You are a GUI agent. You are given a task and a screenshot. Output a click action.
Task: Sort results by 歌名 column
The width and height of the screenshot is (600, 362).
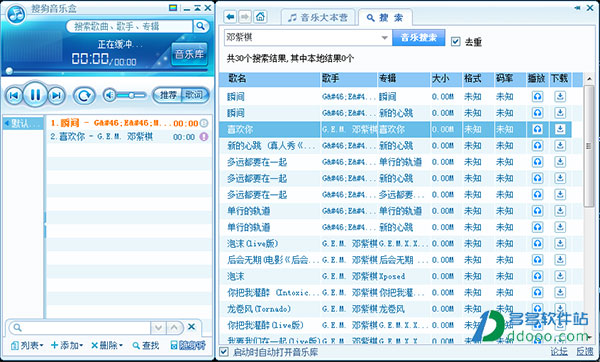click(270, 79)
